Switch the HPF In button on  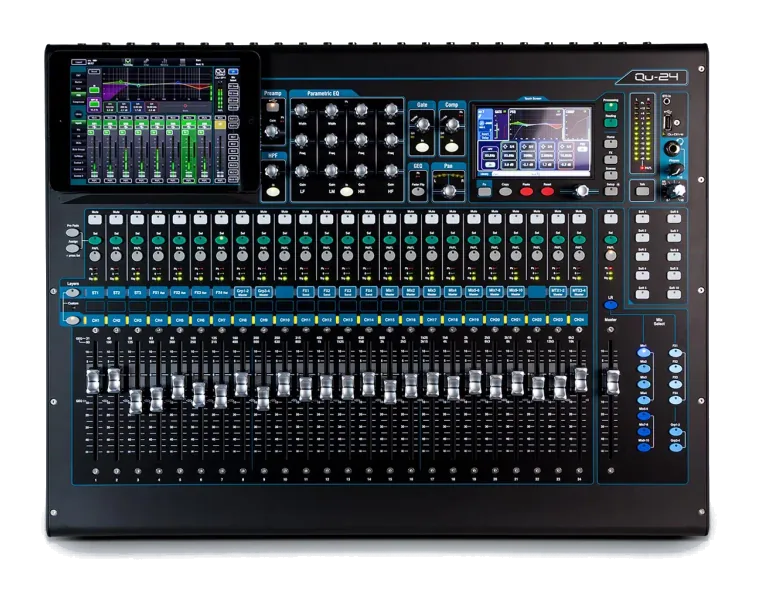point(273,192)
